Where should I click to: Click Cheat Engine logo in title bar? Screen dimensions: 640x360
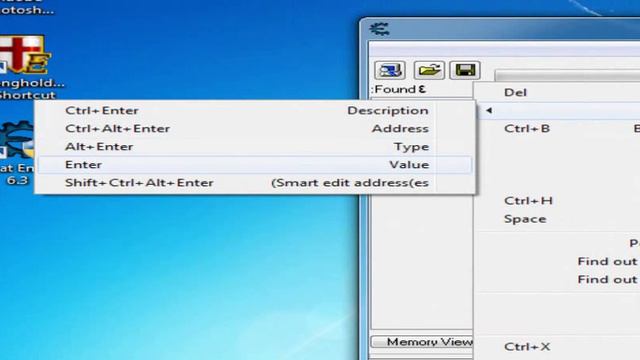click(379, 29)
